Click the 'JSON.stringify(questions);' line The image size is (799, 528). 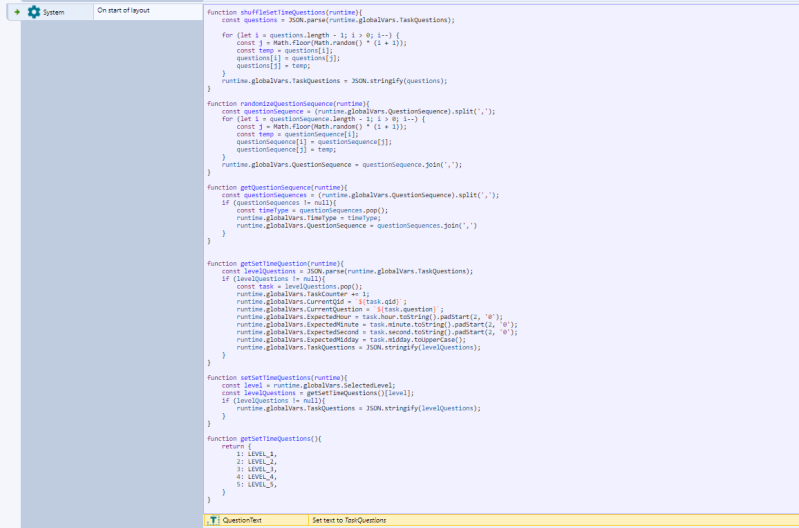click(334, 81)
